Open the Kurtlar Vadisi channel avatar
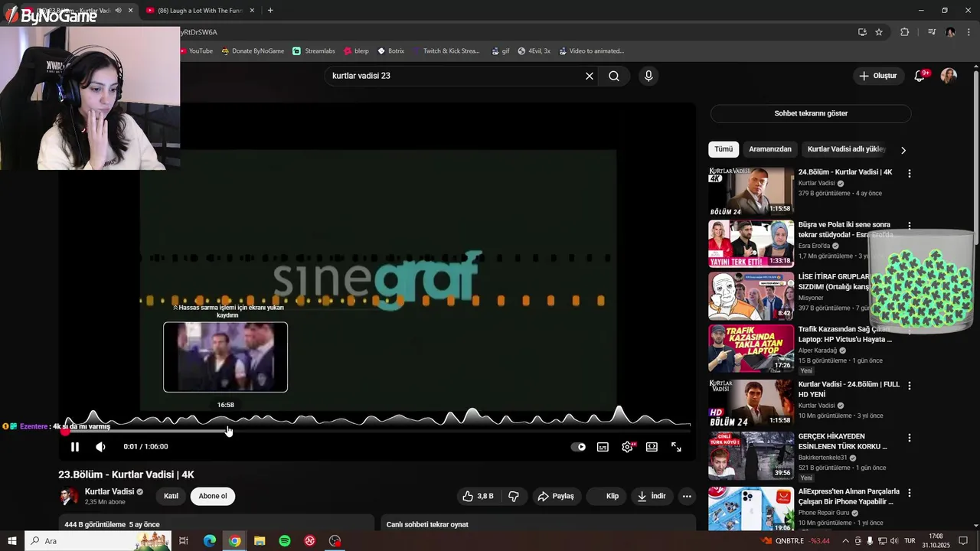 point(69,496)
